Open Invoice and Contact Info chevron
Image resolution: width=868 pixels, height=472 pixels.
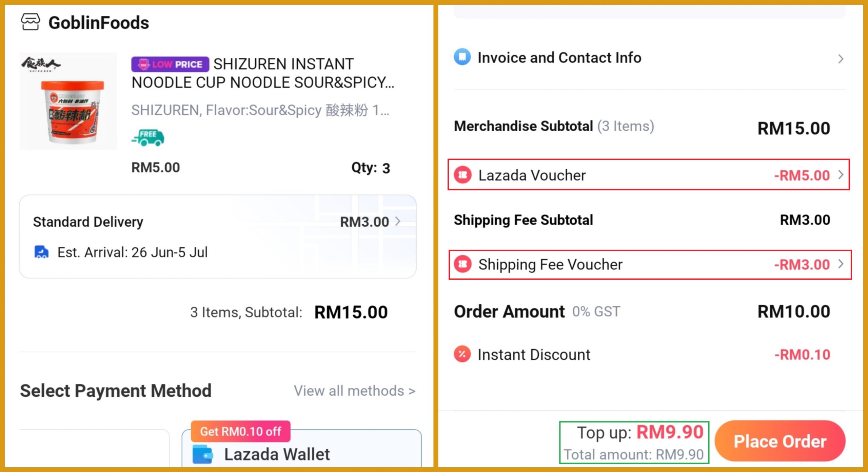[x=841, y=59]
